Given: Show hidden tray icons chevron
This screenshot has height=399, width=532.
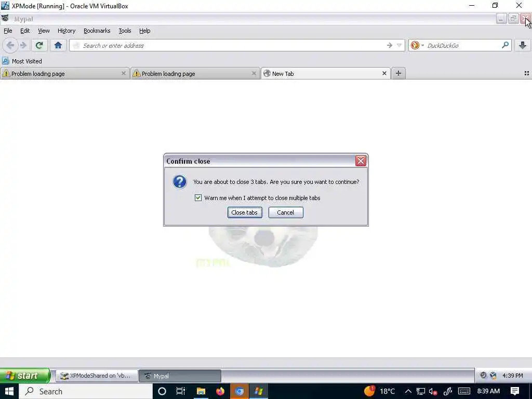Looking at the screenshot, I should 408,391.
